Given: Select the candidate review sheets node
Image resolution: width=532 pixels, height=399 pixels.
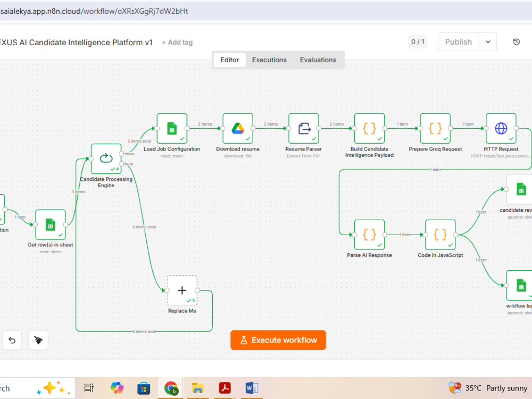Looking at the screenshot, I should (x=519, y=189).
